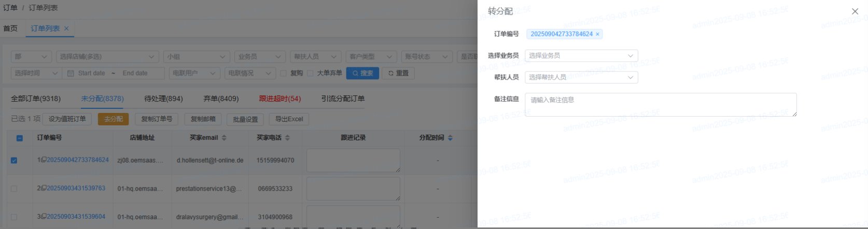Sort table by 买家电话 column
868x229 pixels.
[287, 138]
